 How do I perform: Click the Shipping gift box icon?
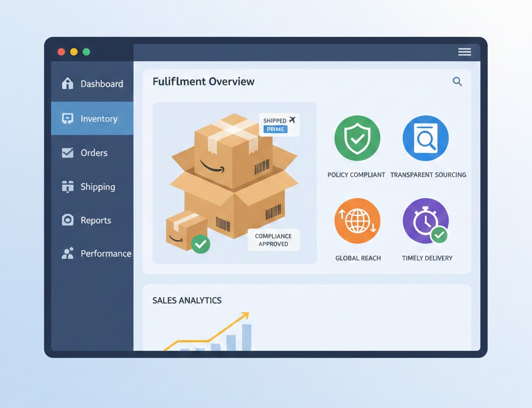[x=68, y=187]
